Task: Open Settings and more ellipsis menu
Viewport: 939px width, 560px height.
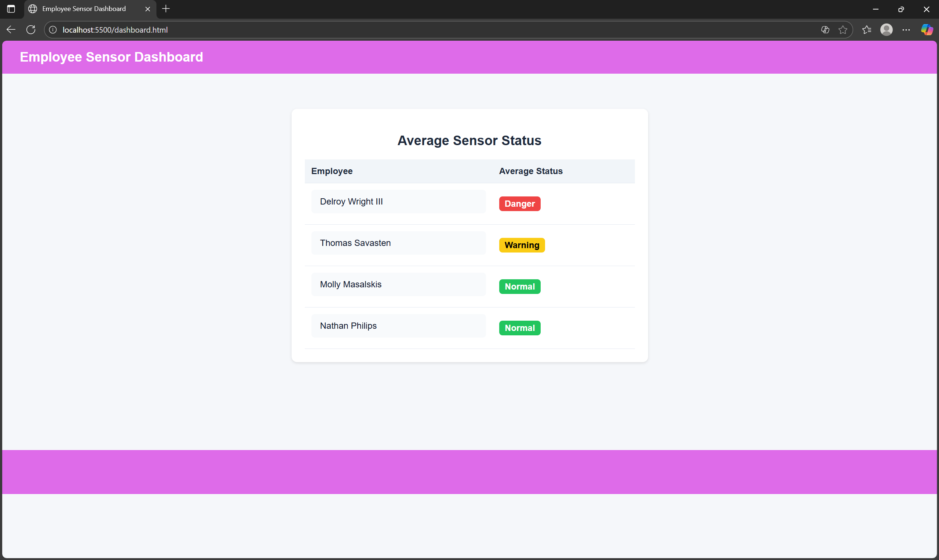Action: coord(906,30)
